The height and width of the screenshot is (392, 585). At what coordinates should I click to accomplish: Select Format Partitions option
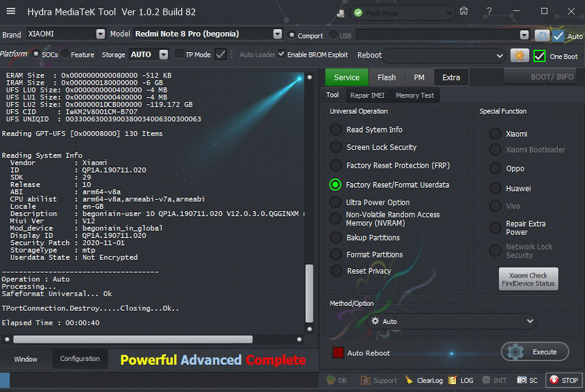(336, 254)
